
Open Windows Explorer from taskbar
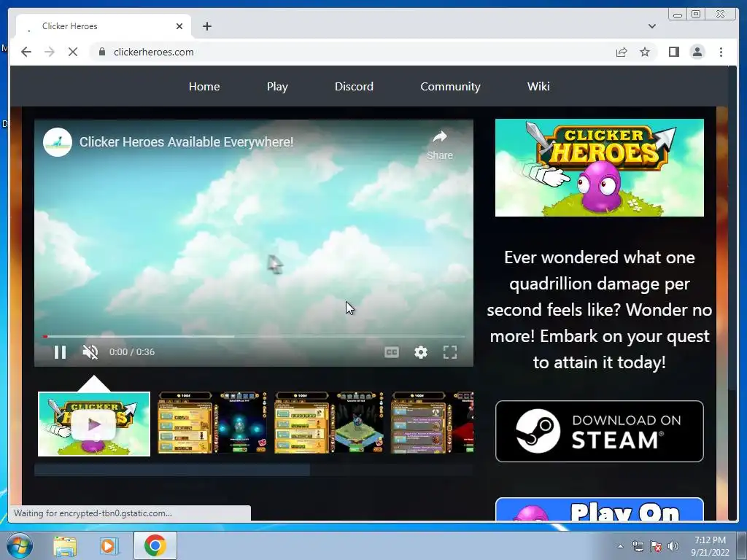(x=65, y=545)
